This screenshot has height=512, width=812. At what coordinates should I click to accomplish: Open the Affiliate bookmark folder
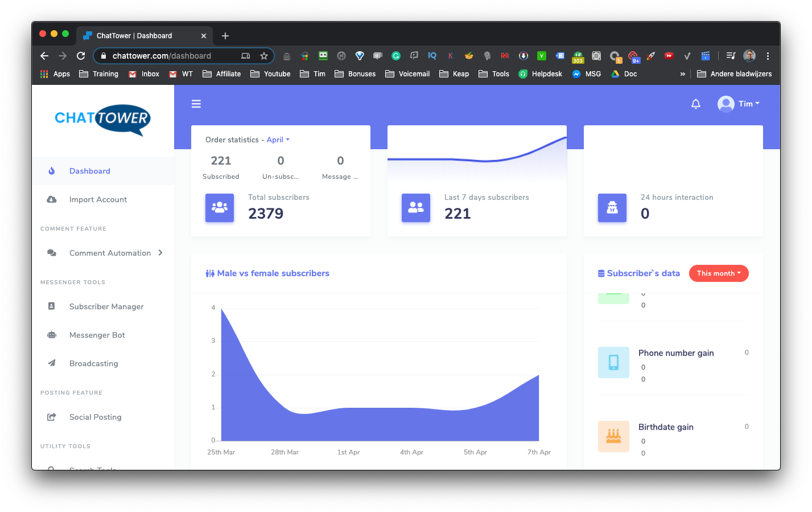tap(222, 74)
